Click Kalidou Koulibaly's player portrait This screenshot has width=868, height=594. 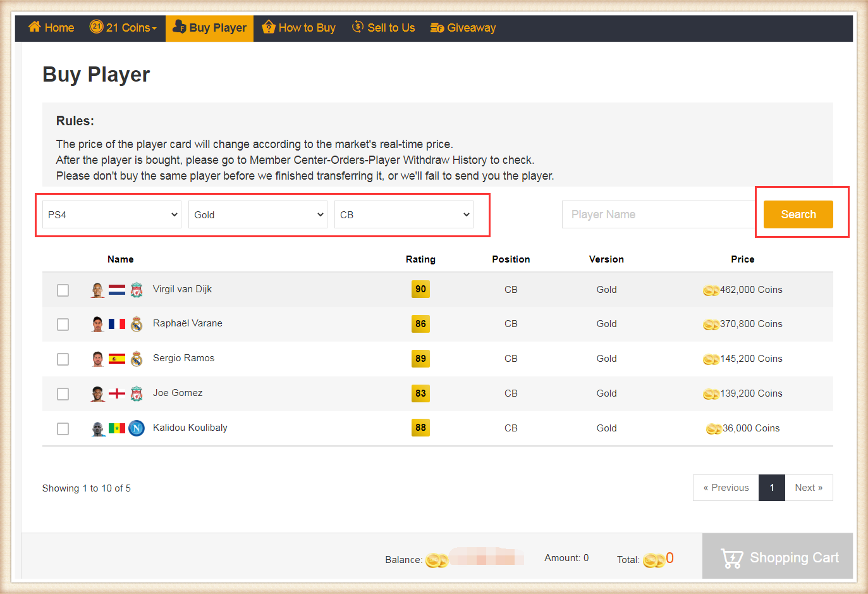click(97, 428)
